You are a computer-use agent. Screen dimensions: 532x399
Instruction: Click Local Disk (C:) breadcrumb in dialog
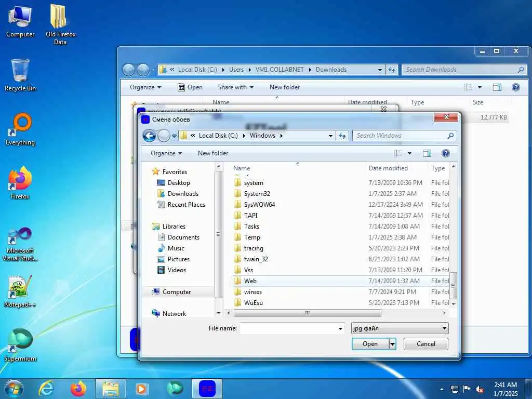(x=218, y=136)
